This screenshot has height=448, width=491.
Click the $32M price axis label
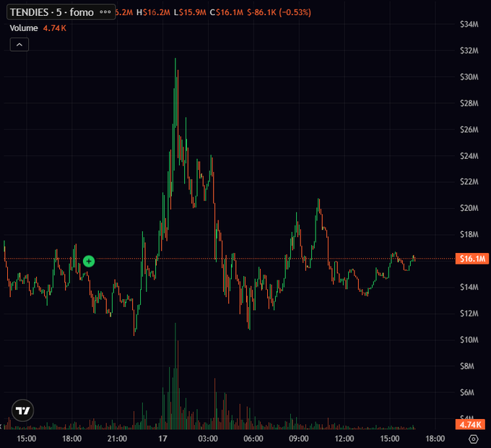click(x=469, y=51)
